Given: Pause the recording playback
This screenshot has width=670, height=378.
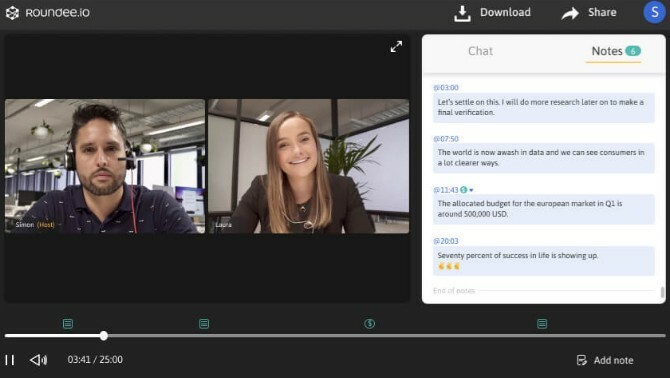Looking at the screenshot, I should pyautogui.click(x=10, y=360).
